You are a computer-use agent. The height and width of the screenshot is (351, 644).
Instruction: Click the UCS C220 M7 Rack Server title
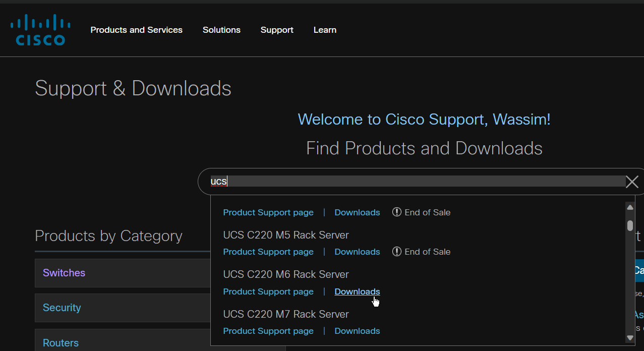coord(286,314)
